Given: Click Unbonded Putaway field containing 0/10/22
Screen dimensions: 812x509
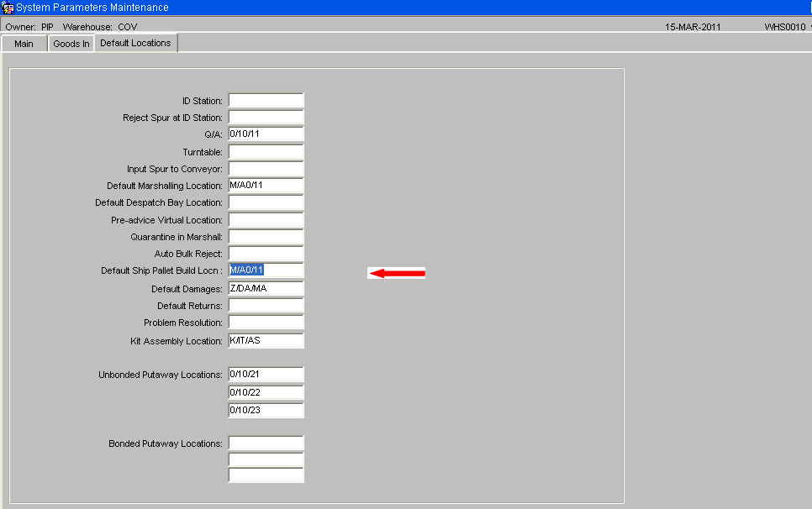Looking at the screenshot, I should pyautogui.click(x=266, y=392).
